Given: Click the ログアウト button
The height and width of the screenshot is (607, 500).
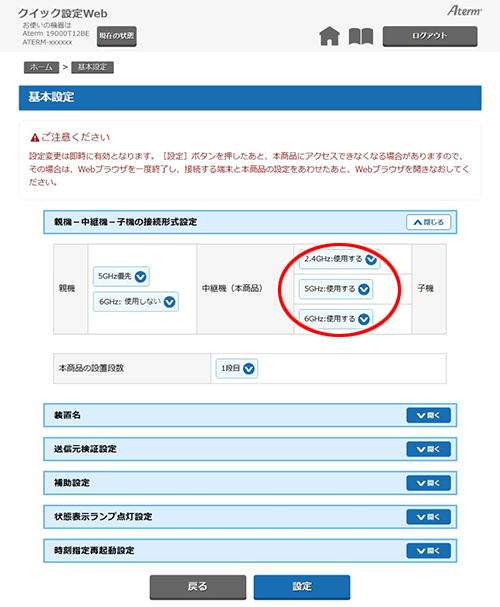Looking at the screenshot, I should [430, 36].
